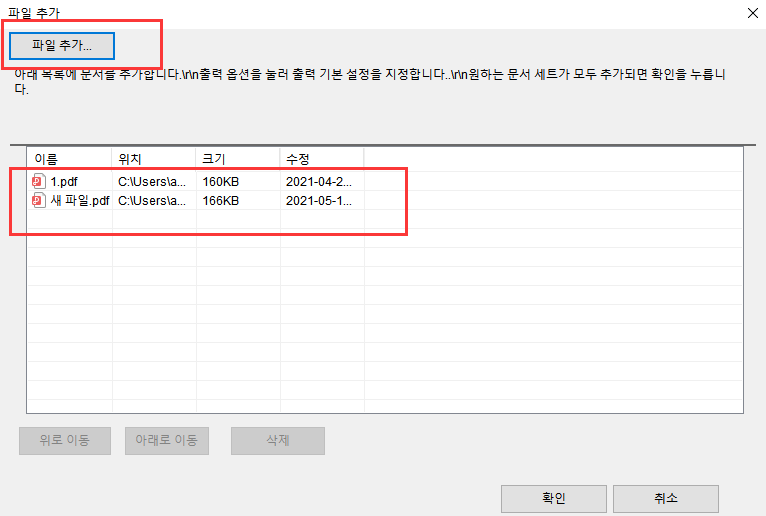The width and height of the screenshot is (766, 516).
Task: Select the PDF icon of 새 파일.pdf
Action: 39,200
